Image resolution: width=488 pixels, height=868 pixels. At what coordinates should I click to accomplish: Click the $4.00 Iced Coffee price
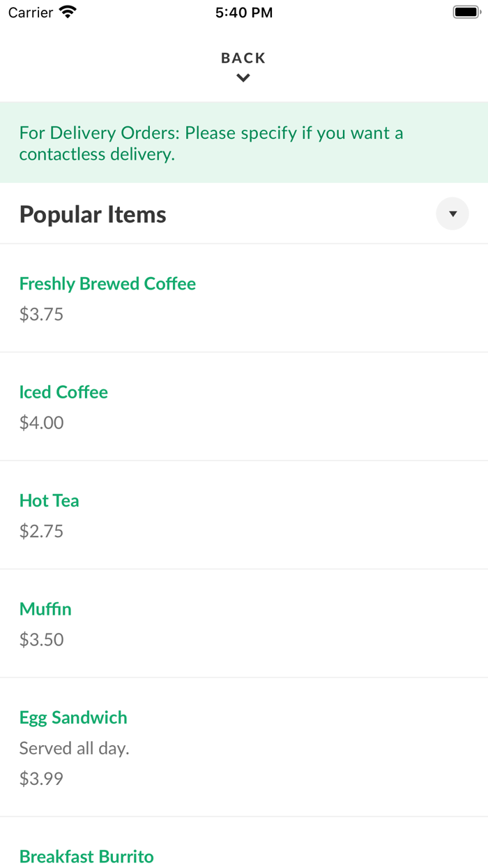[41, 422]
